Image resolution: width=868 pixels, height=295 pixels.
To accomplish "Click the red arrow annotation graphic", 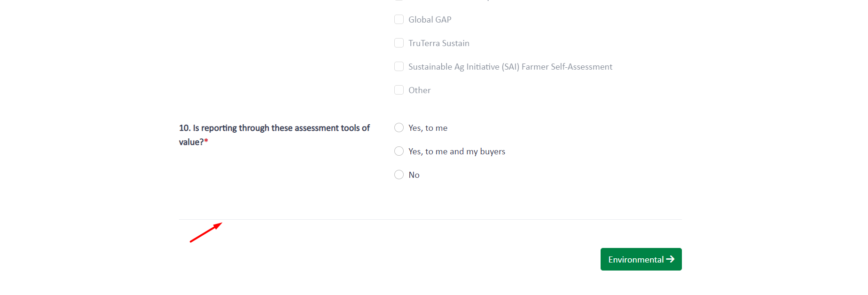I will (x=205, y=232).
